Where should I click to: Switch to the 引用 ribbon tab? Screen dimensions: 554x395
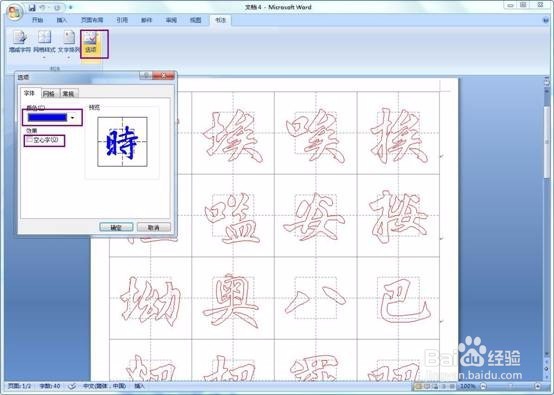coord(122,20)
